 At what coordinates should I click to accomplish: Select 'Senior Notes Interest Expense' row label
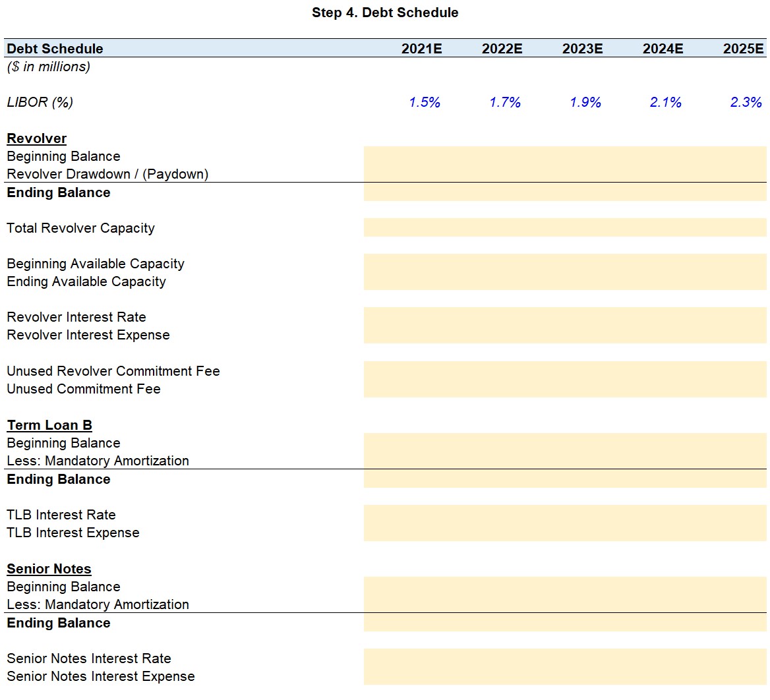pos(101,676)
